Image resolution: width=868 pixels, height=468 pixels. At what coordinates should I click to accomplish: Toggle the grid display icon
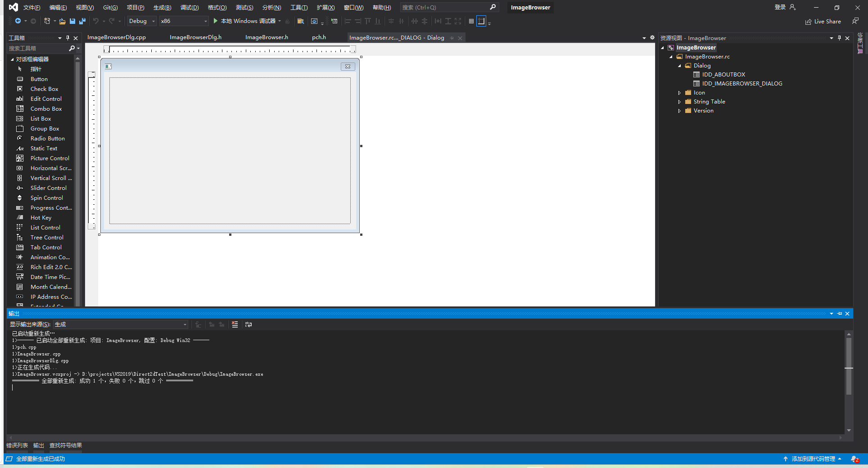point(471,21)
